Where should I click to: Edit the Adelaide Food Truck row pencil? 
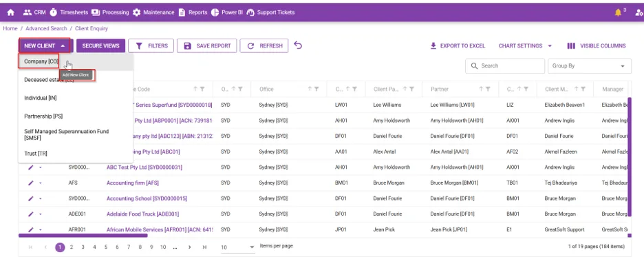(x=31, y=214)
